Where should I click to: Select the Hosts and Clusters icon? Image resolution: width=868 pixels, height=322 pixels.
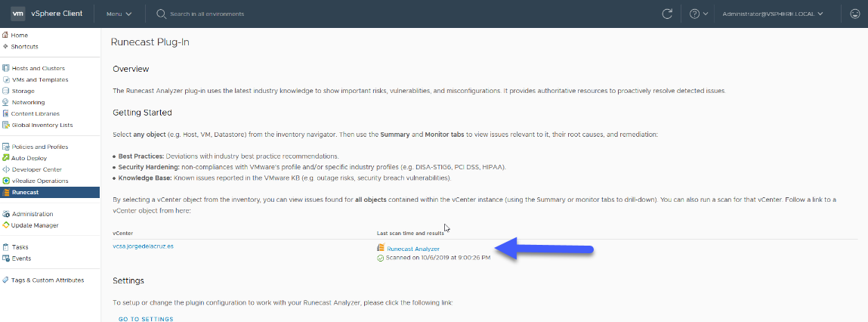pos(6,68)
